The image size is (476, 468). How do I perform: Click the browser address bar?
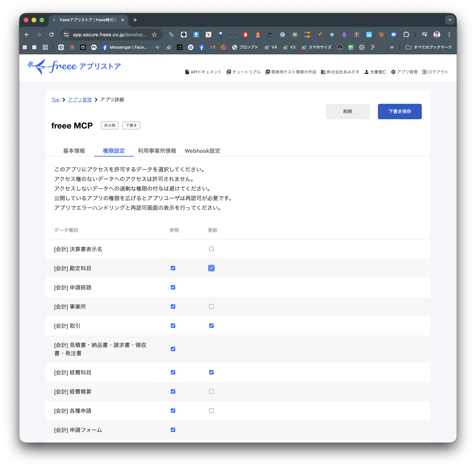[x=109, y=35]
